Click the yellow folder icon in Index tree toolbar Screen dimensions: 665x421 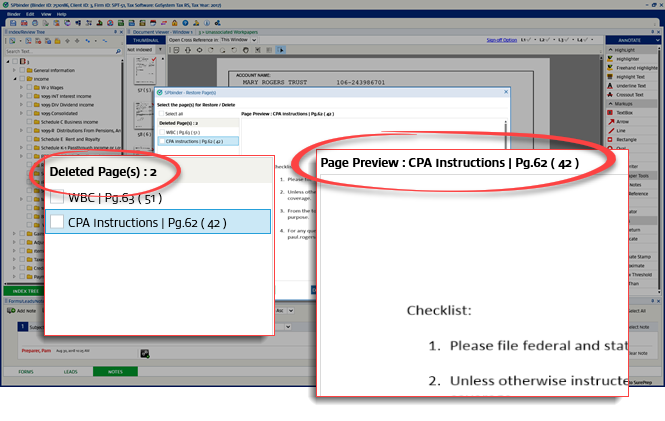[57, 41]
